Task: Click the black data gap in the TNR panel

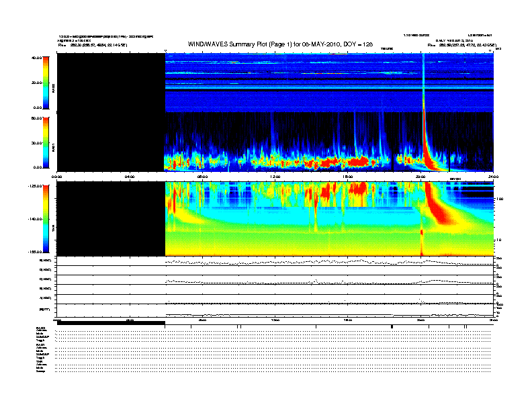Action: pyautogui.click(x=111, y=219)
